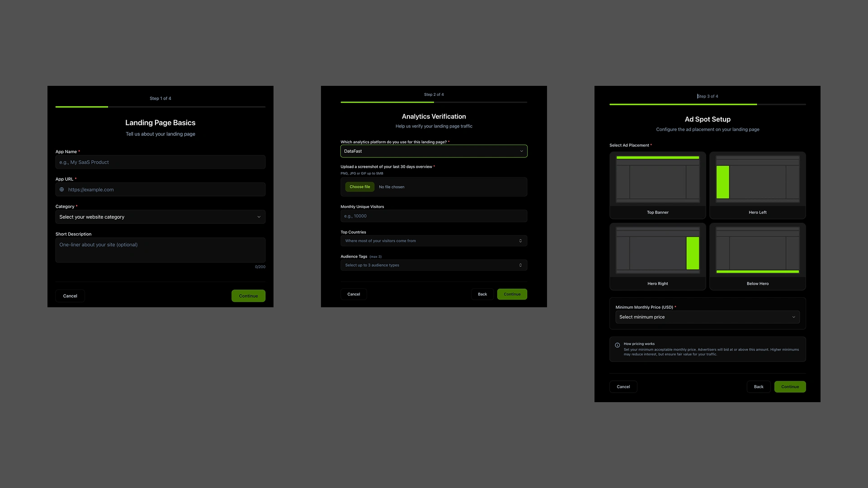Click the stepper arrows on Top Countries selector
This screenshot has height=488, width=868.
[x=520, y=240]
